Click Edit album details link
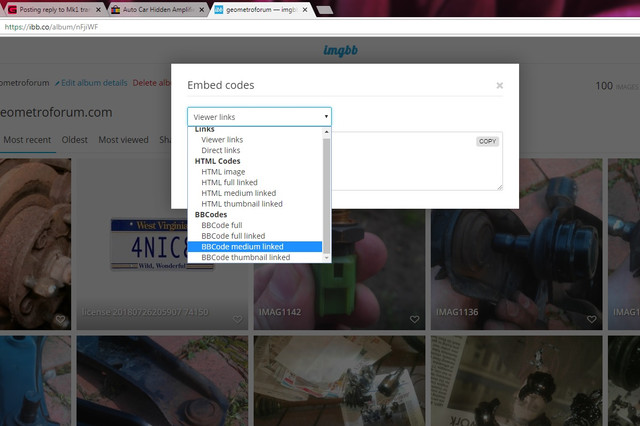The image size is (640, 426). (x=94, y=83)
